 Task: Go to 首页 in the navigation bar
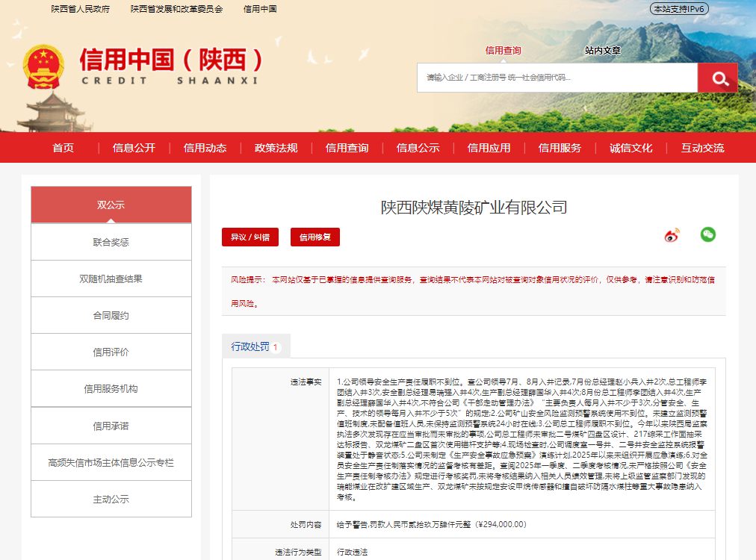pyautogui.click(x=63, y=148)
